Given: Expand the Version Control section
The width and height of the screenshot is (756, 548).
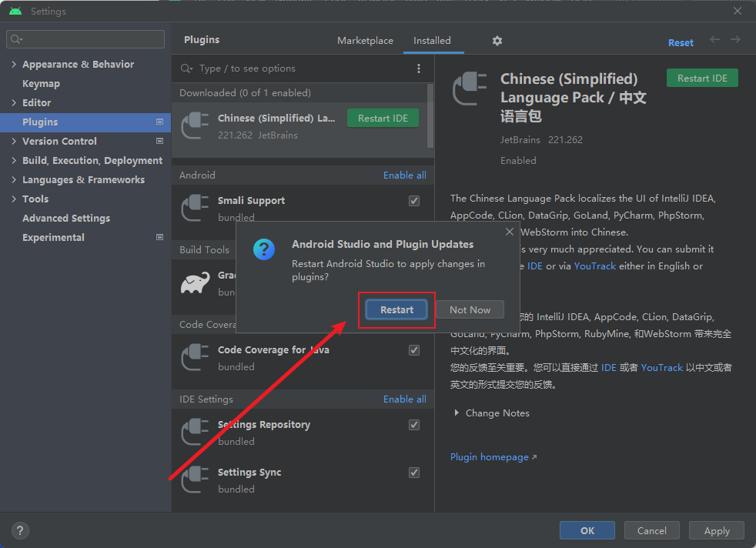Looking at the screenshot, I should (x=14, y=141).
